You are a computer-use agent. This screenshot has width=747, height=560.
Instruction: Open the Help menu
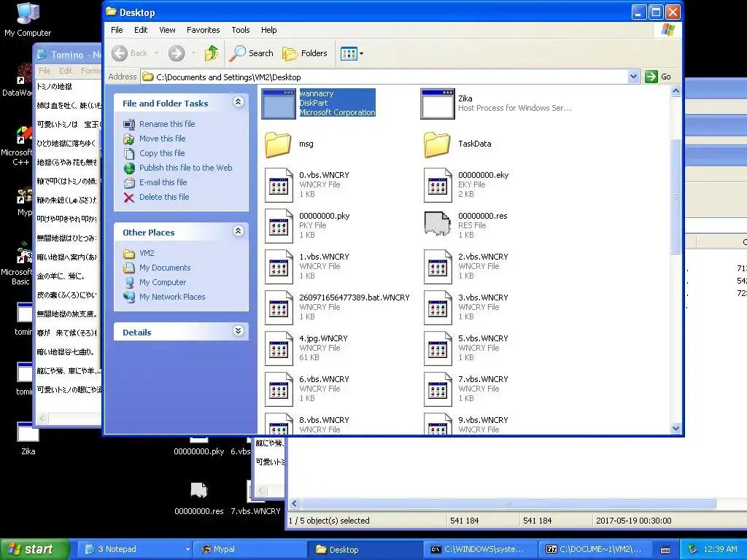click(268, 30)
